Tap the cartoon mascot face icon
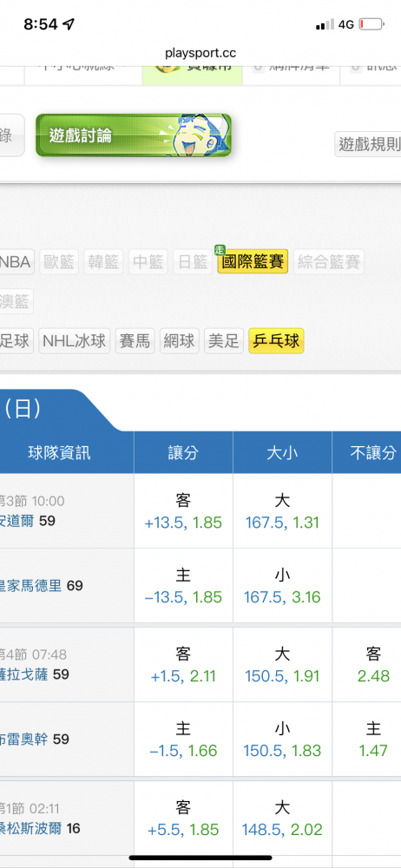 [x=201, y=135]
